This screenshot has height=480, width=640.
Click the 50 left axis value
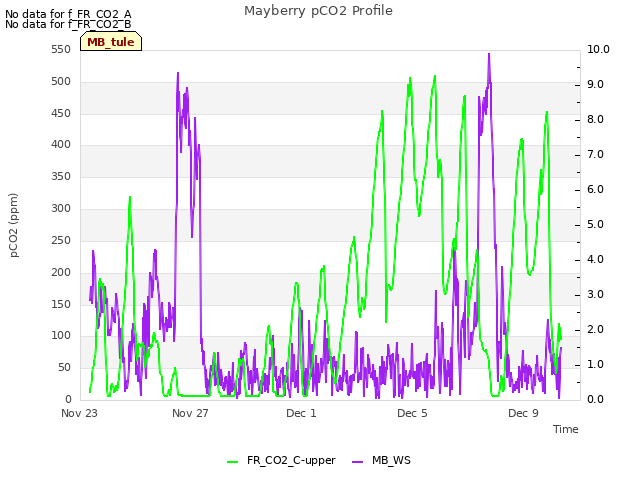point(64,367)
